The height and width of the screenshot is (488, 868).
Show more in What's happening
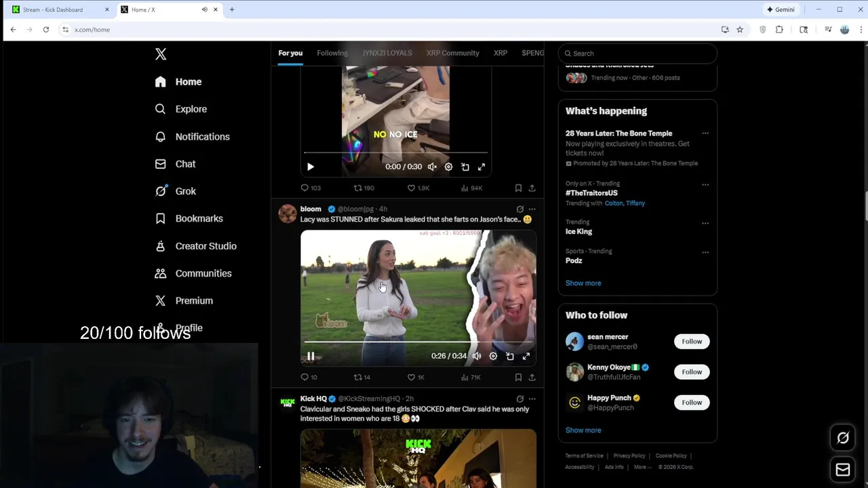(x=583, y=283)
